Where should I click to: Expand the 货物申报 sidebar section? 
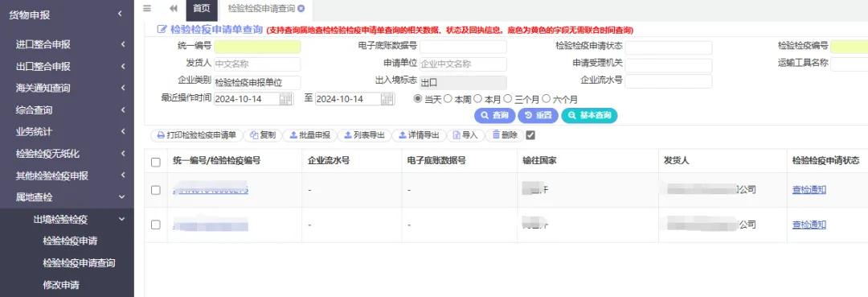[67, 15]
